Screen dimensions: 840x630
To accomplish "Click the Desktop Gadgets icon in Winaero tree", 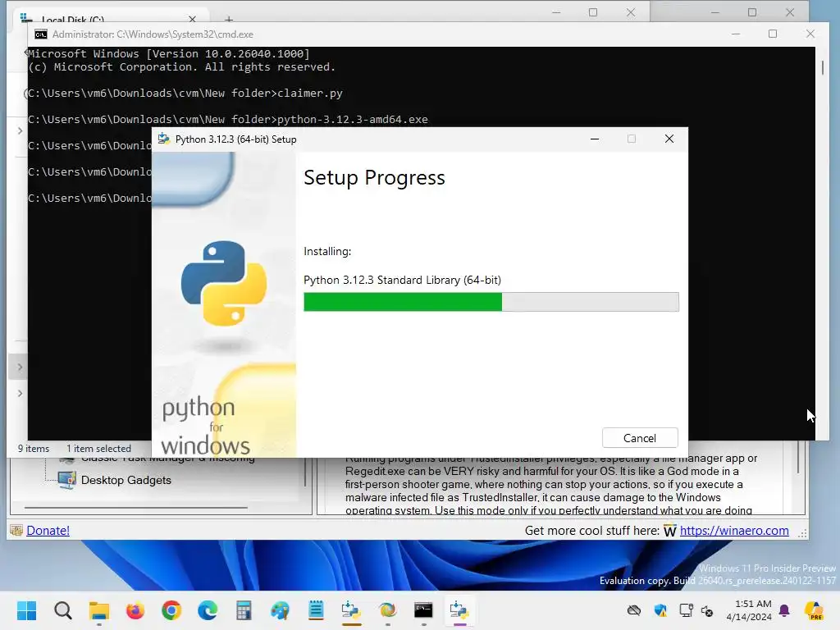I will click(67, 480).
